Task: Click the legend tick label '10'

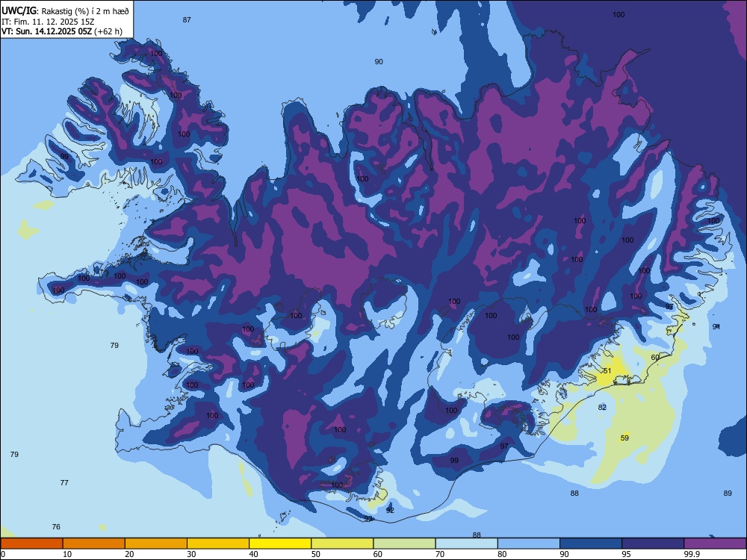Action: click(x=67, y=554)
